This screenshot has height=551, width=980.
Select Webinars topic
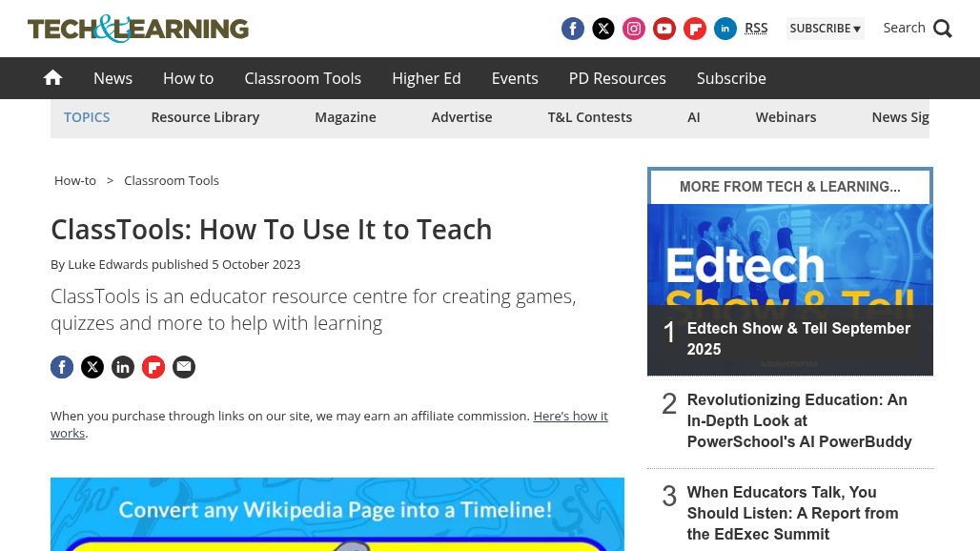(786, 117)
